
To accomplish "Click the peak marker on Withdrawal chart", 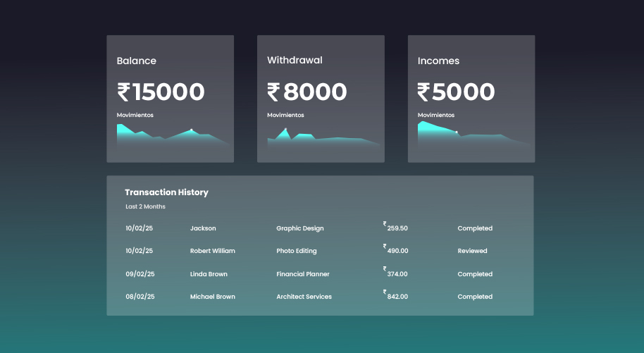I will (285, 129).
